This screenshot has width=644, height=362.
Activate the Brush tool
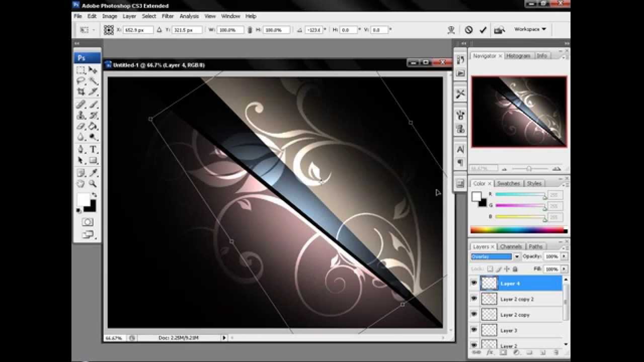coord(93,104)
